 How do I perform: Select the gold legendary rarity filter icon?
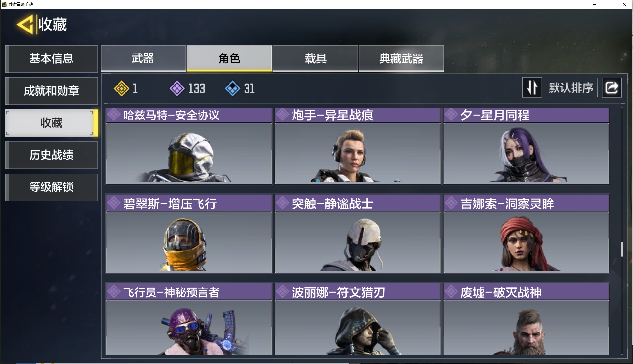[122, 88]
